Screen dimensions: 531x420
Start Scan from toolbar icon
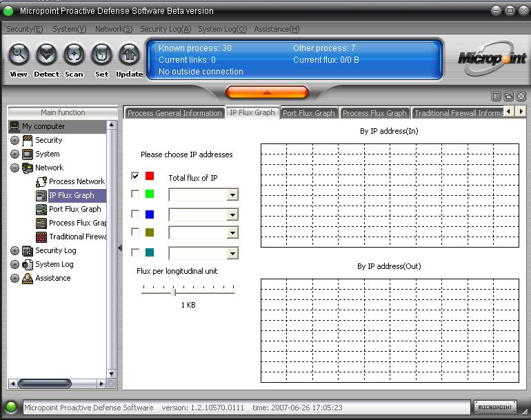[x=74, y=54]
